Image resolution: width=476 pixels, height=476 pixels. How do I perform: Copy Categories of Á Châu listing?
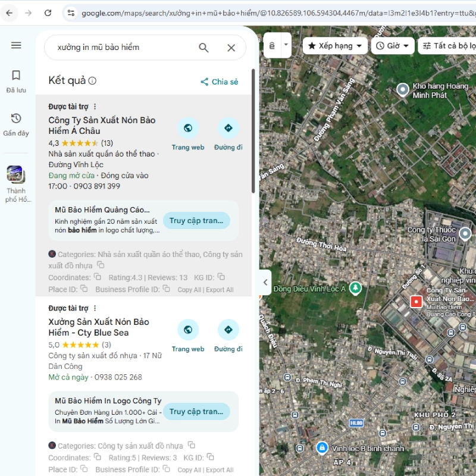[101, 265]
